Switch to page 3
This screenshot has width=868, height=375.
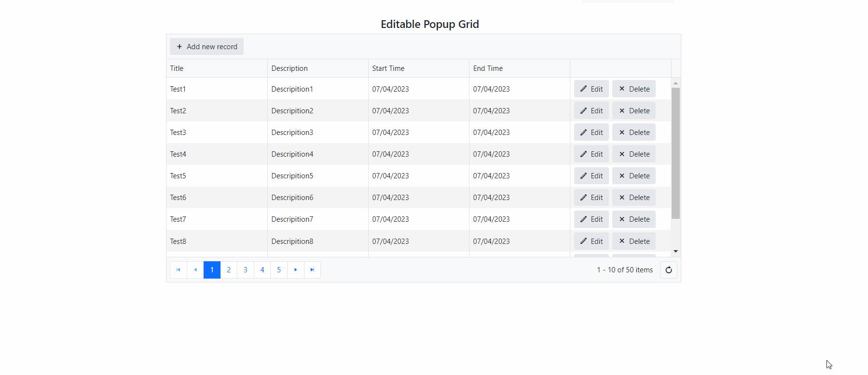(246, 270)
